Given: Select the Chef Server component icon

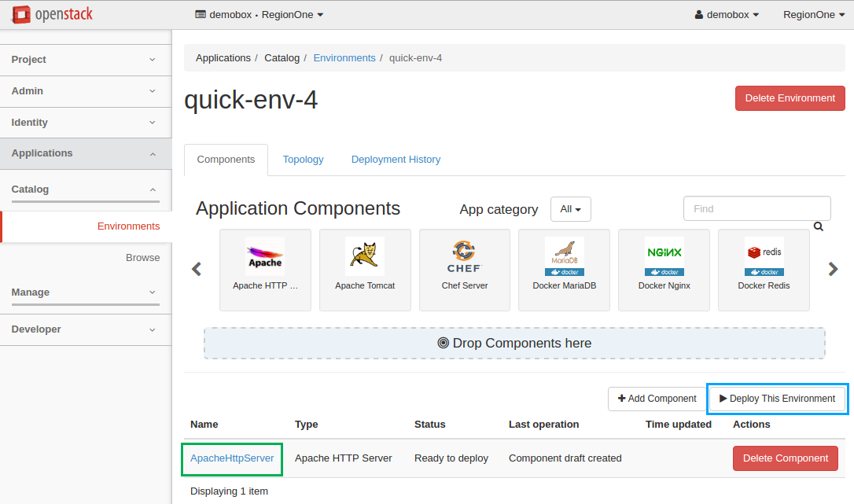Looking at the screenshot, I should coord(464,256).
